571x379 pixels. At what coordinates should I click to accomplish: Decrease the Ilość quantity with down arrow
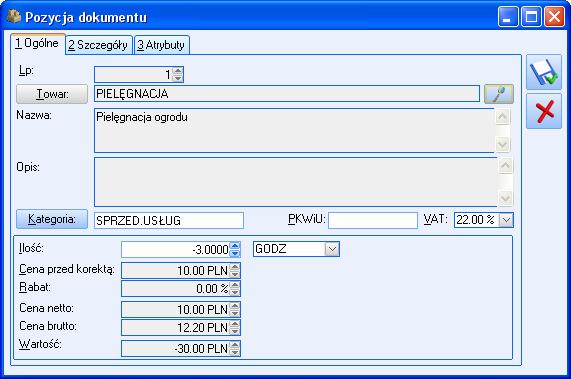pos(235,253)
